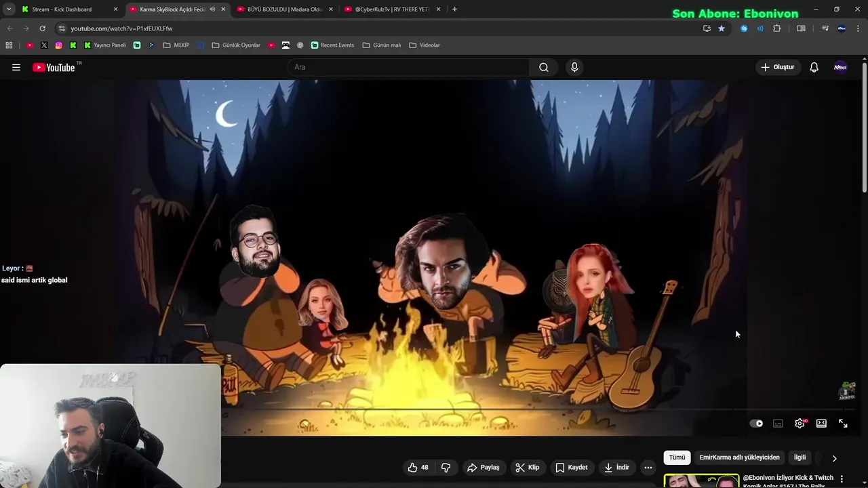
Task: Go to the YouTube home logo
Action: 54,67
